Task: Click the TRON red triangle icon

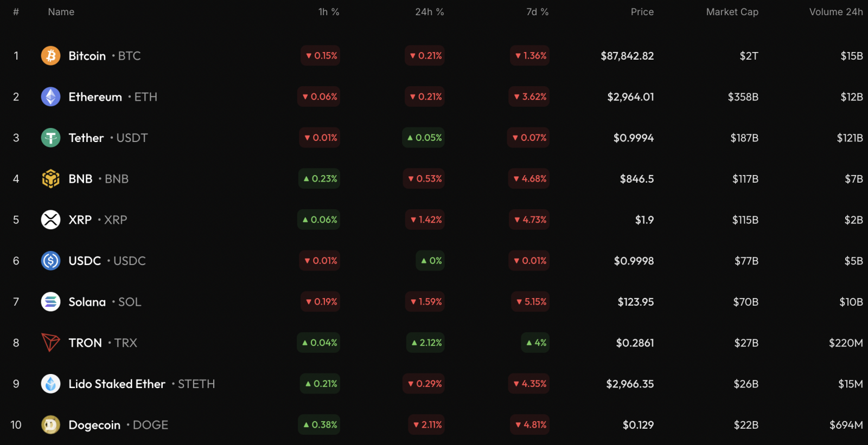Action: pos(50,343)
